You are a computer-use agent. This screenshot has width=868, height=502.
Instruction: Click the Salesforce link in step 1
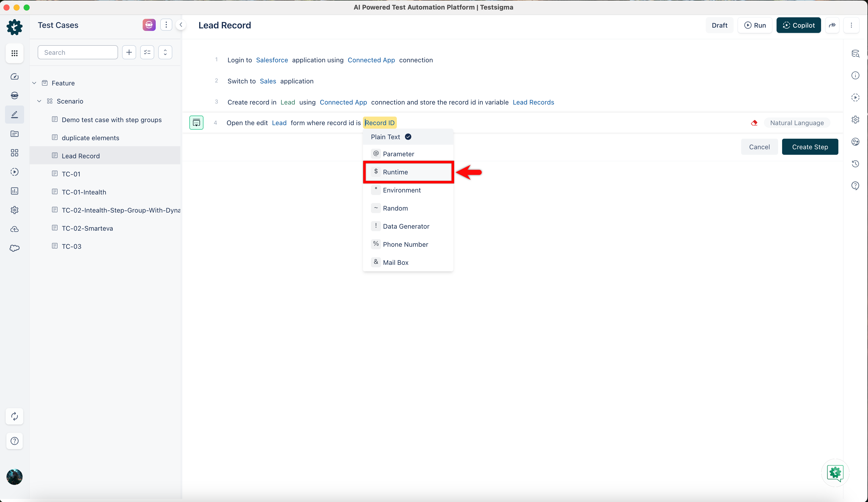click(x=272, y=60)
